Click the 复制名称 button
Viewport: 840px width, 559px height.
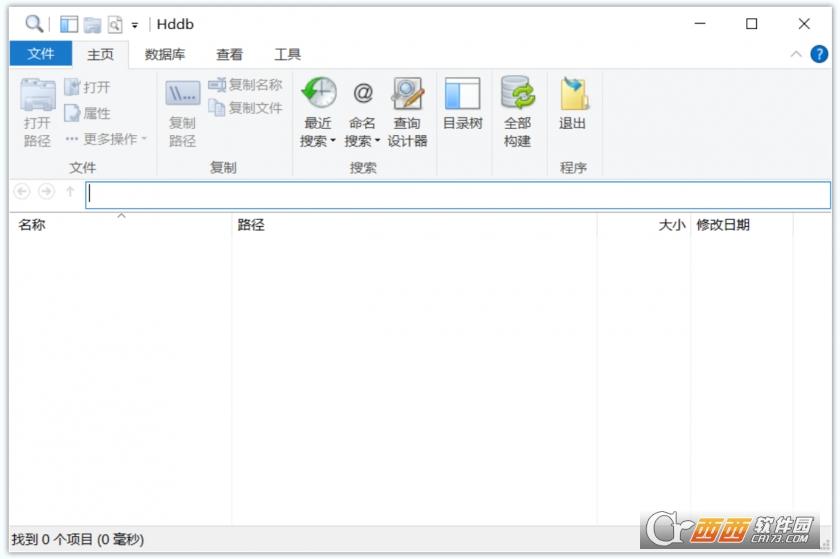(245, 85)
